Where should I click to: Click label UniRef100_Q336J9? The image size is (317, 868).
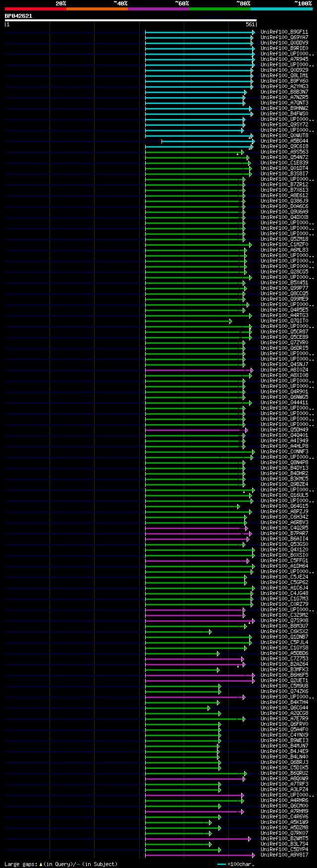click(284, 201)
